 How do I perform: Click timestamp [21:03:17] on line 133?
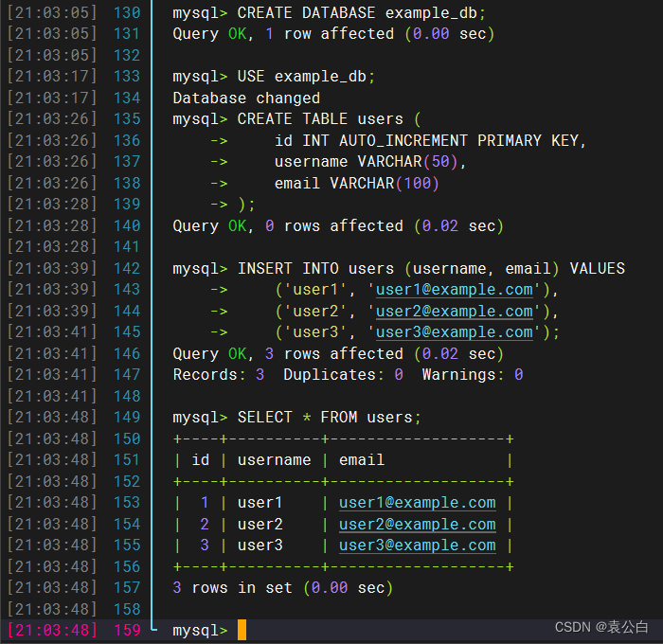pos(52,77)
